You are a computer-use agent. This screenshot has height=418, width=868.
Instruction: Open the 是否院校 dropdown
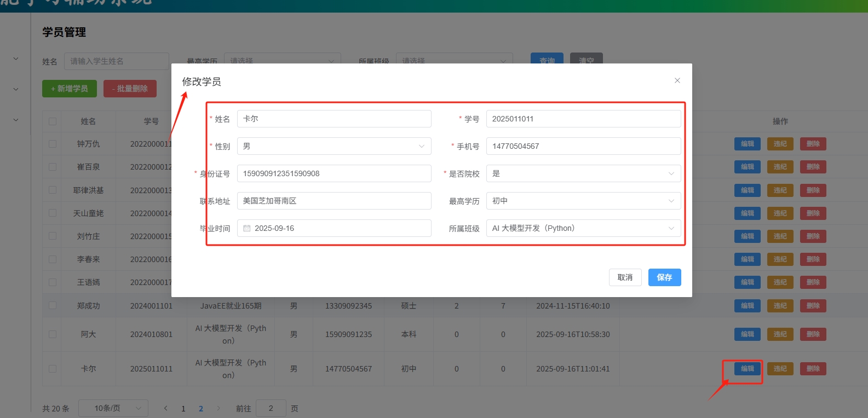pyautogui.click(x=583, y=173)
